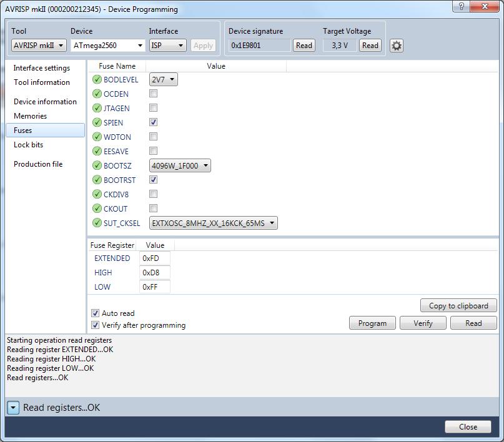Open the SUT_CKSEL clock selection dropdown
Viewport: 504px width, 442px height.
click(x=214, y=223)
